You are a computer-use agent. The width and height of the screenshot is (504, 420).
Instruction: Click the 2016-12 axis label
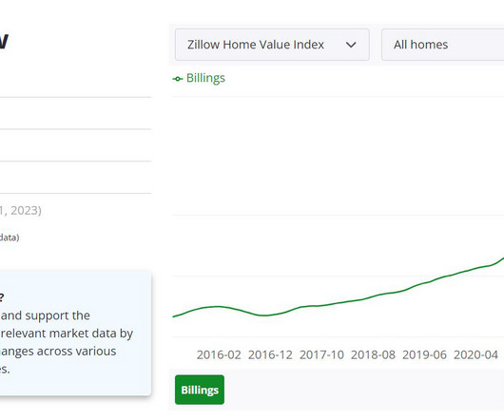[270, 354]
